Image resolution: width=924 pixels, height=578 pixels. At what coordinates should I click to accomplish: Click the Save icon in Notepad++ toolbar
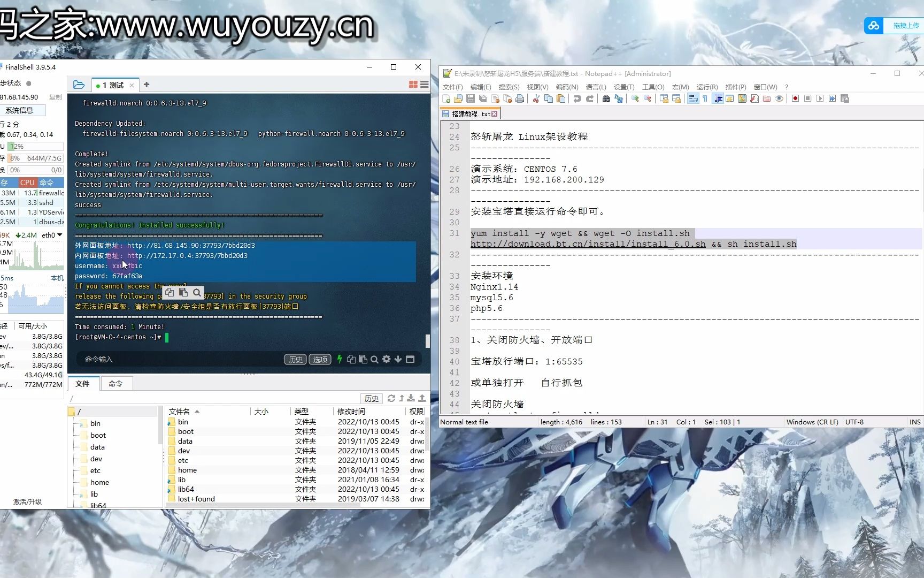click(x=471, y=98)
